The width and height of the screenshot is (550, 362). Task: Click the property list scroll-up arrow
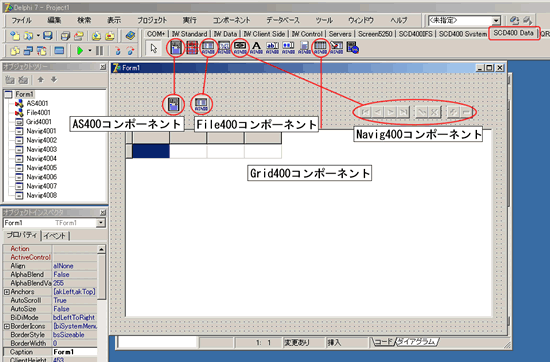(101, 249)
